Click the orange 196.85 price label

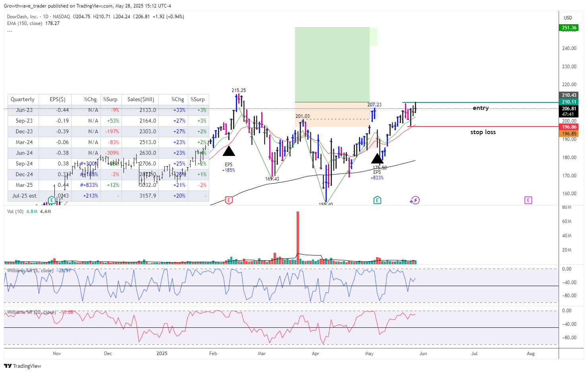click(x=569, y=134)
